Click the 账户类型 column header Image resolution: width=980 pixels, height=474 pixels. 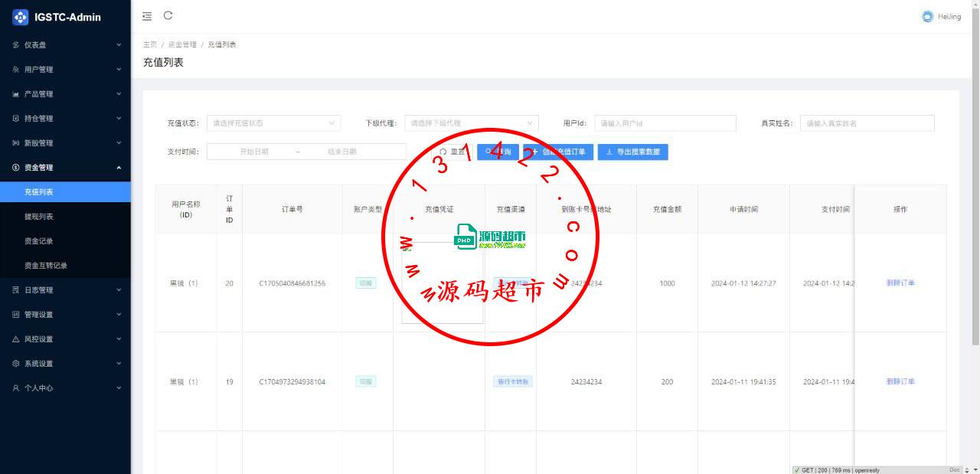point(367,209)
